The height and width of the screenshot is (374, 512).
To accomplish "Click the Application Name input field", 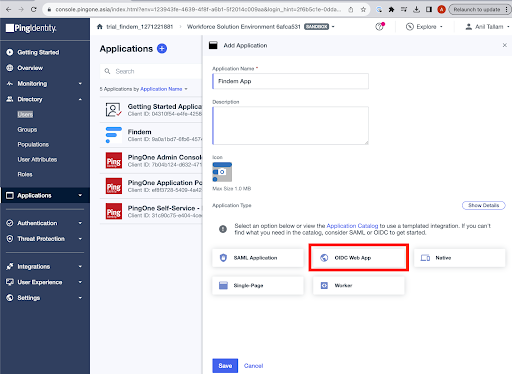I will tap(290, 81).
